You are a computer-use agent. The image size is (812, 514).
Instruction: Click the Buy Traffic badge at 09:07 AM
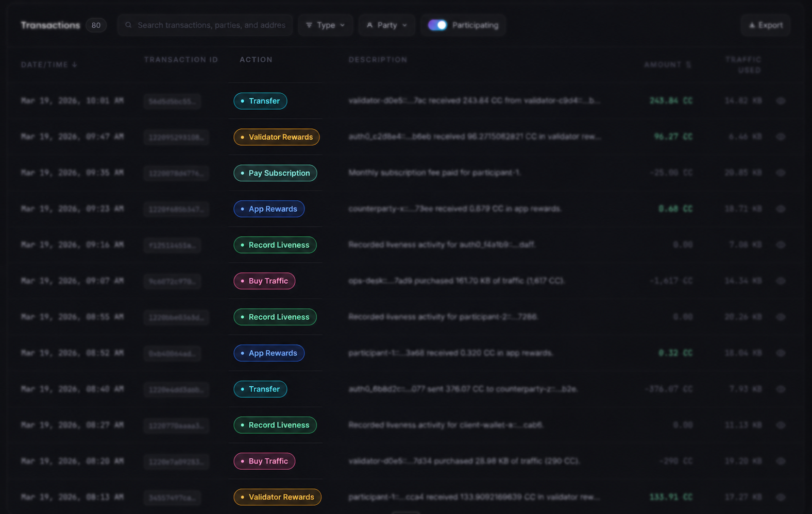[x=264, y=281]
